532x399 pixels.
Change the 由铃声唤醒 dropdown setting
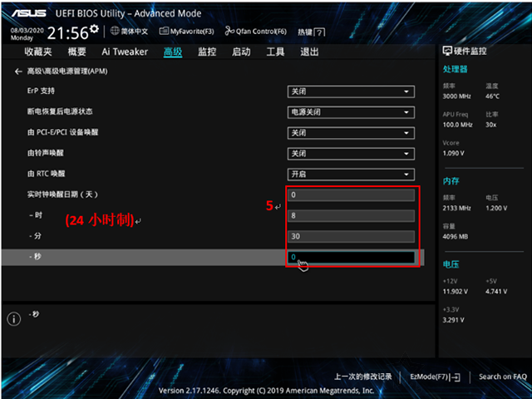coord(351,154)
